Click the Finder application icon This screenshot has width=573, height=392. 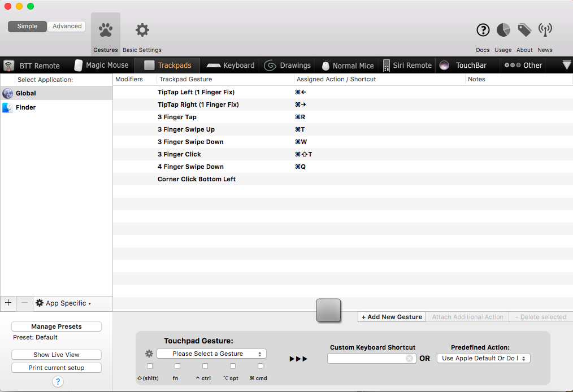(x=8, y=107)
